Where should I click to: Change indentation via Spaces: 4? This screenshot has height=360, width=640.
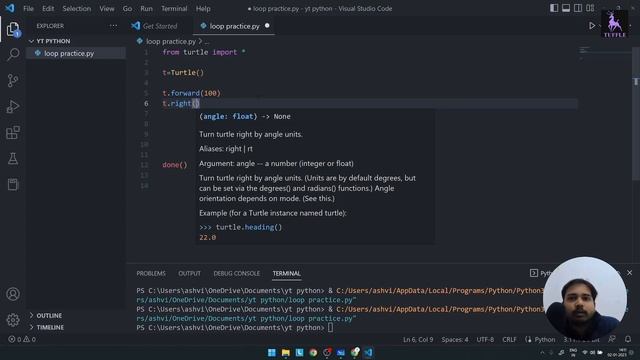point(455,339)
